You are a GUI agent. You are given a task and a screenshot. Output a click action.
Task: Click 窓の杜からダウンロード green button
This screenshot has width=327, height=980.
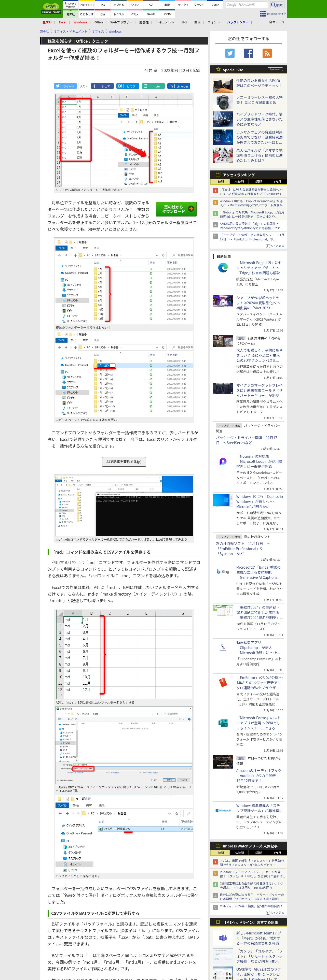[x=176, y=209]
